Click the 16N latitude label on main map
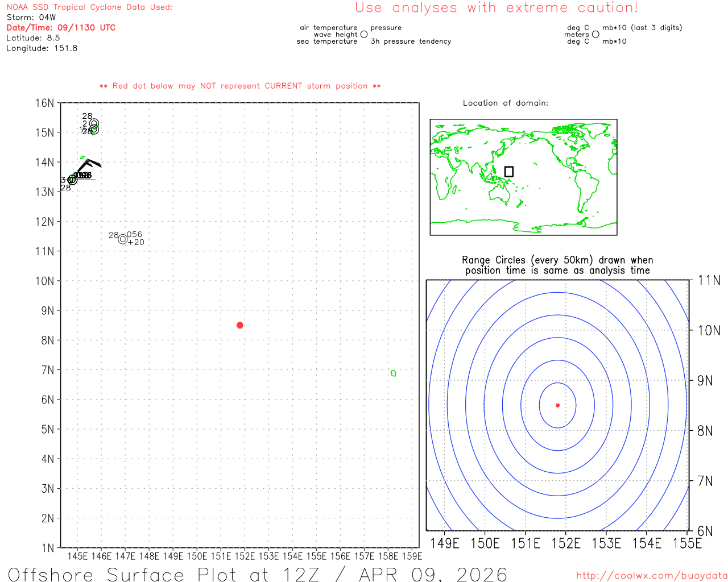728x582 pixels. tap(44, 103)
